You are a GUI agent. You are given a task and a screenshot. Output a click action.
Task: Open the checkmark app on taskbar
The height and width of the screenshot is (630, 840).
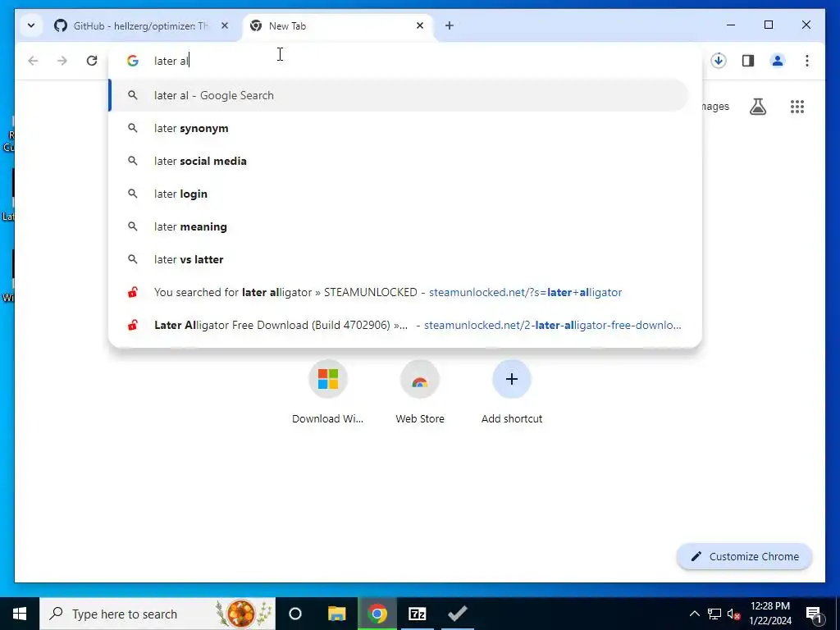[x=458, y=614]
